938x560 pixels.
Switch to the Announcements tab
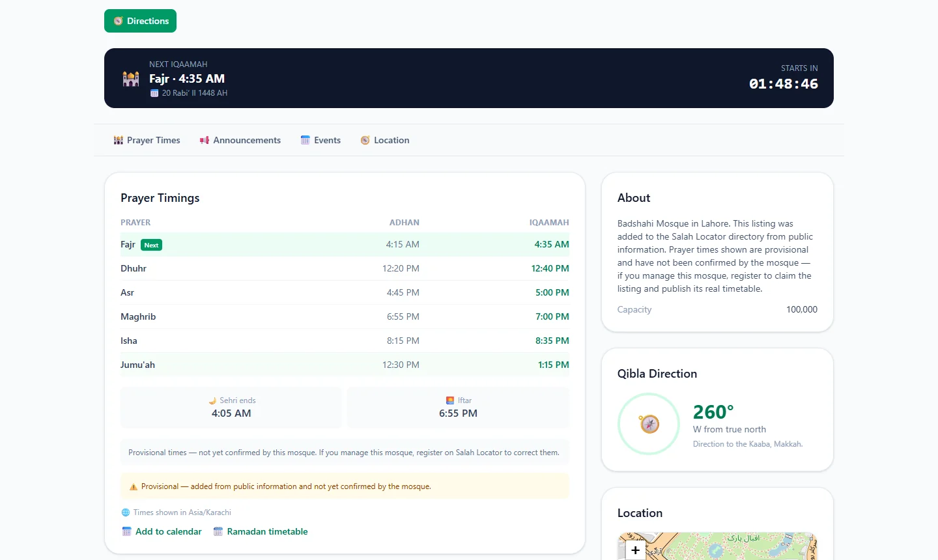point(240,140)
